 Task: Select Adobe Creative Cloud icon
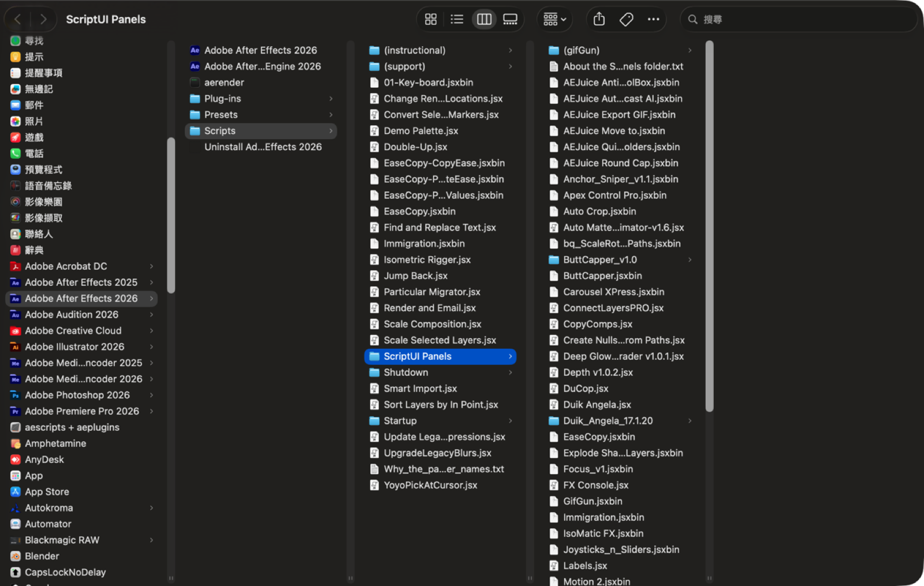pyautogui.click(x=16, y=331)
